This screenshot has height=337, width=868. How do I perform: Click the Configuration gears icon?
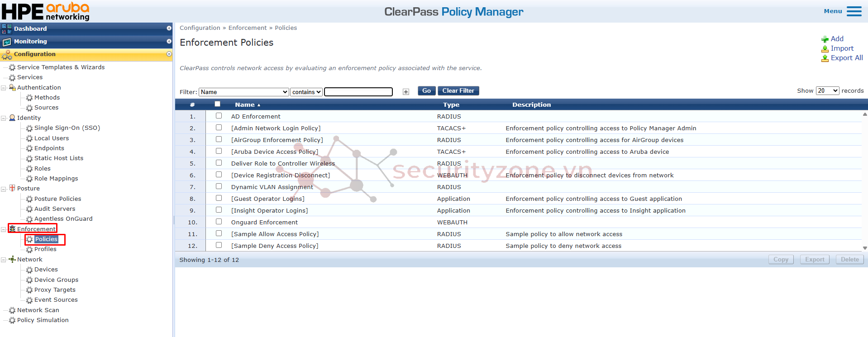[7, 55]
